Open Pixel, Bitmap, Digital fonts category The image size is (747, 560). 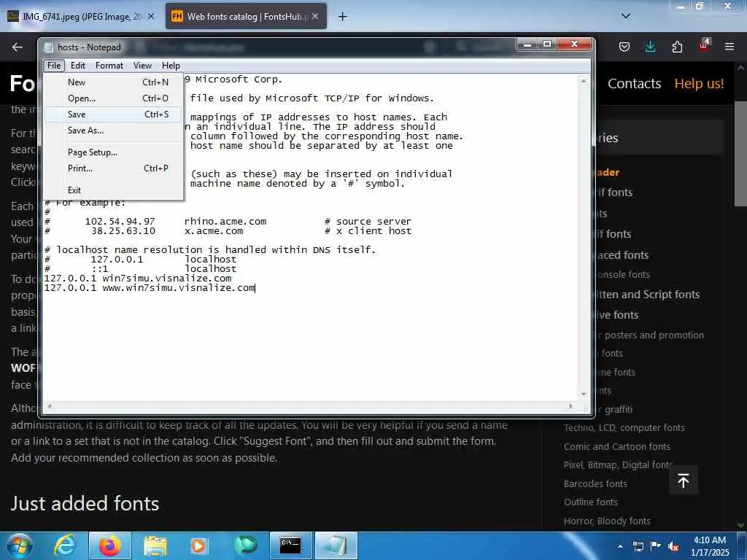coord(619,464)
